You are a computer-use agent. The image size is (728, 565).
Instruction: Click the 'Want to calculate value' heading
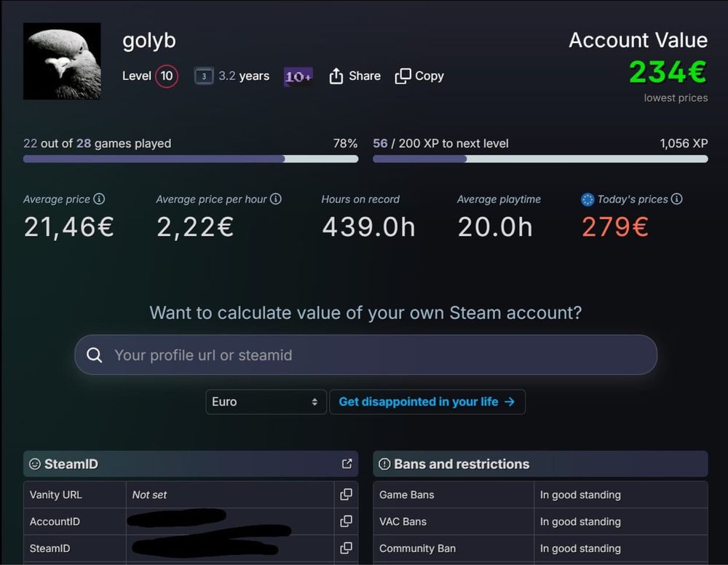click(365, 313)
